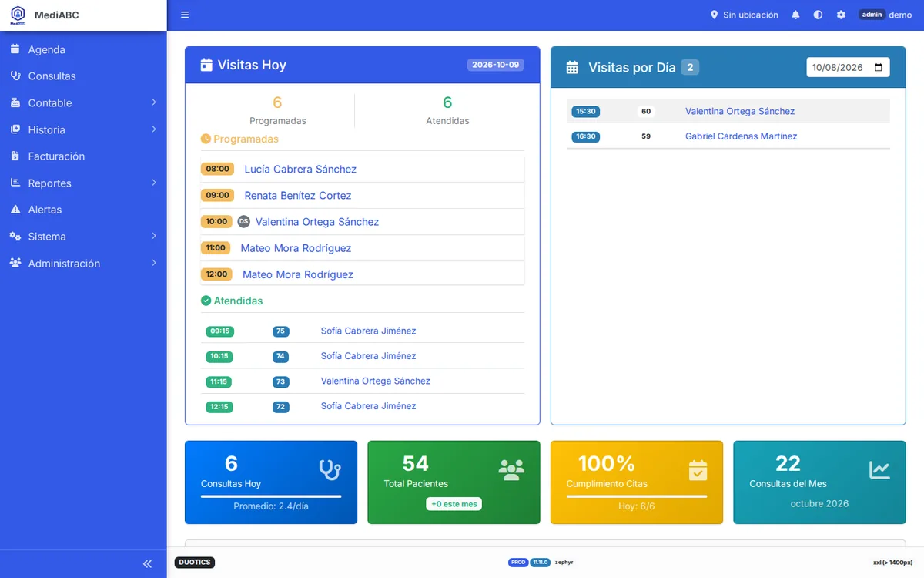The height and width of the screenshot is (578, 924).
Task: Click the Cumplimiento Citas progress bar
Action: pos(637,496)
